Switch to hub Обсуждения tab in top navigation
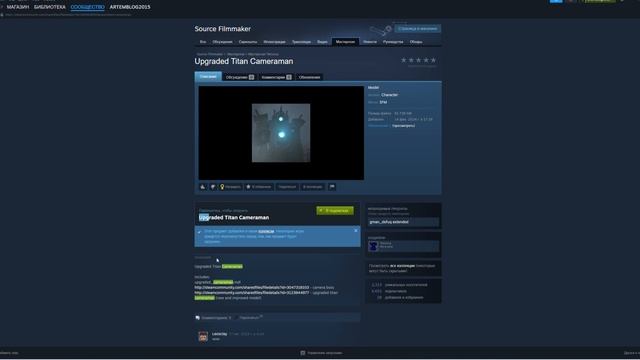 point(222,42)
